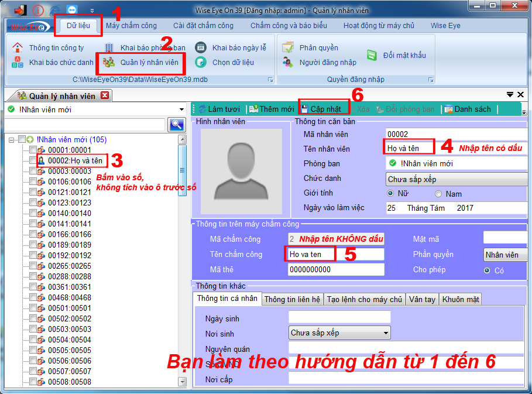Image resolution: width=532 pixels, height=394 pixels.
Task: Open Người đăng nhập
Action: 320,63
